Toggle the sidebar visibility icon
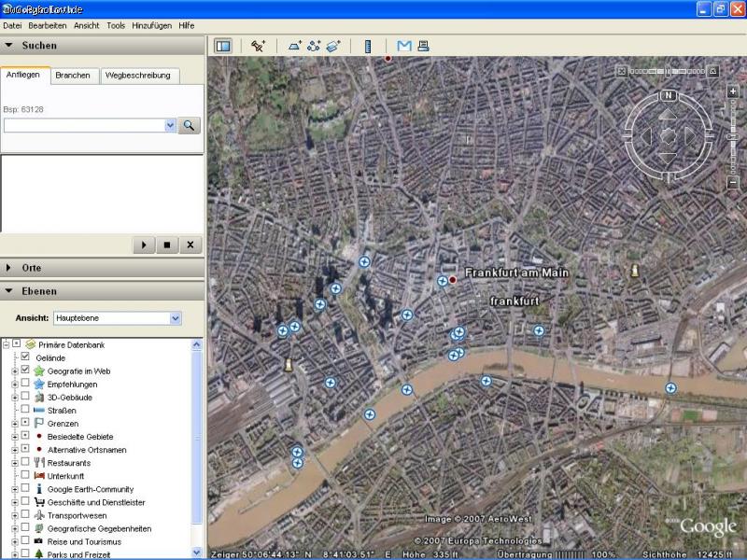 tap(223, 45)
